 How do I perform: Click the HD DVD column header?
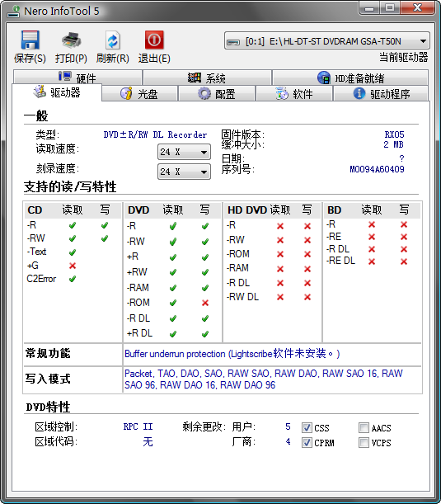[x=247, y=210]
